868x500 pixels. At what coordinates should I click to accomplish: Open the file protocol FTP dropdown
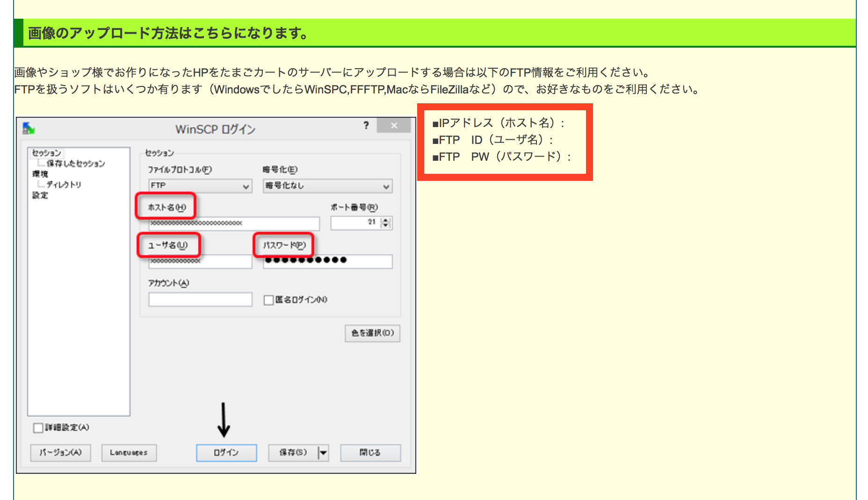(x=200, y=186)
